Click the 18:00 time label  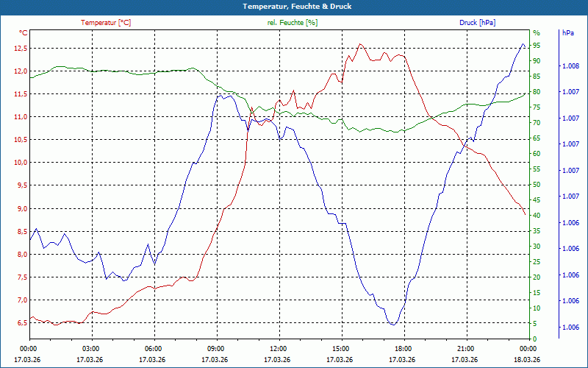[403, 348]
